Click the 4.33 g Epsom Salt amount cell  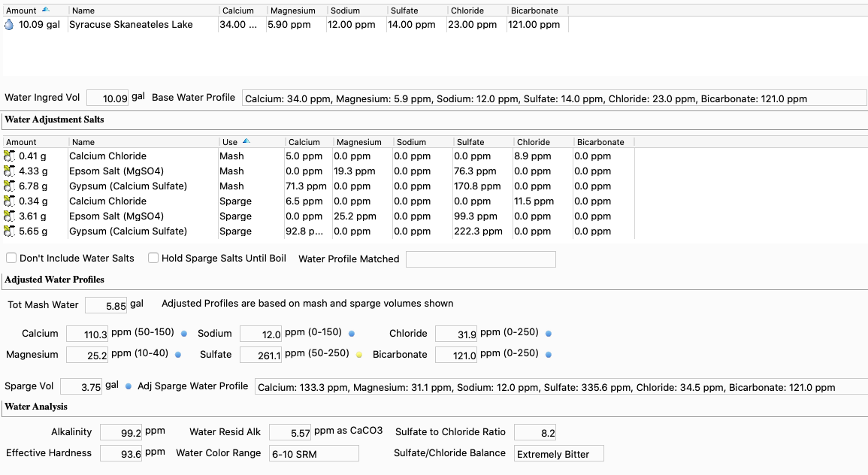pos(33,171)
